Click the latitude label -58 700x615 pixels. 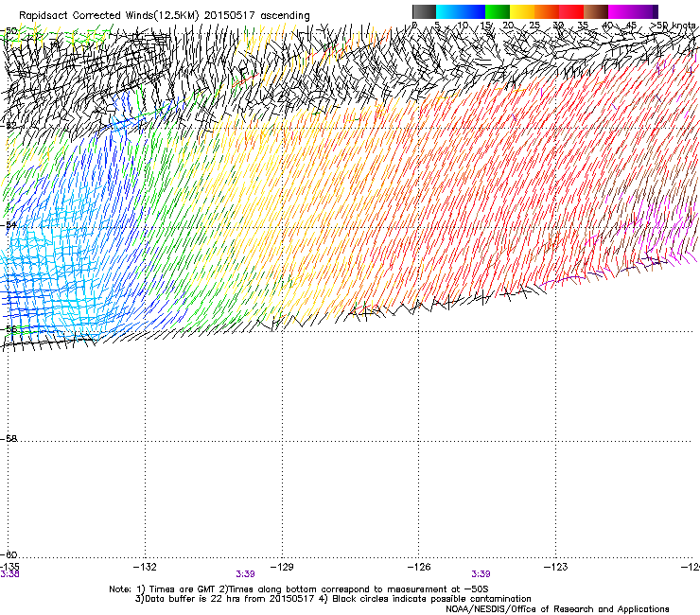pyautogui.click(x=9, y=439)
